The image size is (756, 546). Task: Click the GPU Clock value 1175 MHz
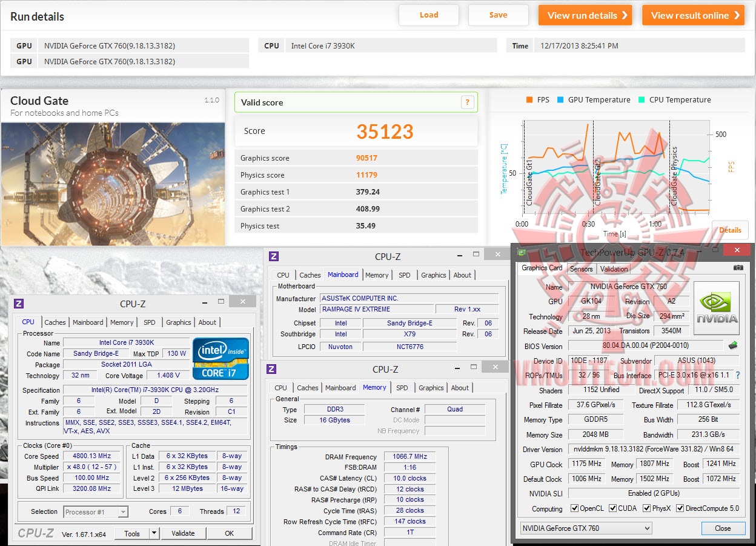586,464
